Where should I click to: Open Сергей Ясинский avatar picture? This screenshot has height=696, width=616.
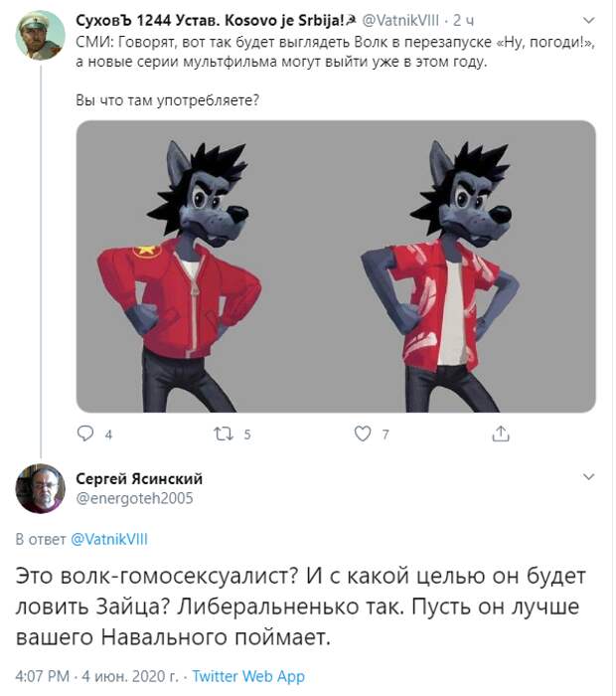41,489
